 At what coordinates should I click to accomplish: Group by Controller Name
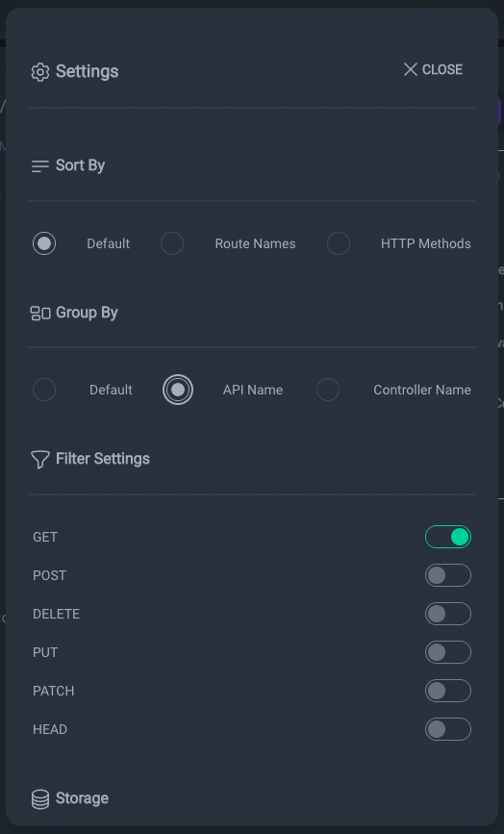point(328,390)
